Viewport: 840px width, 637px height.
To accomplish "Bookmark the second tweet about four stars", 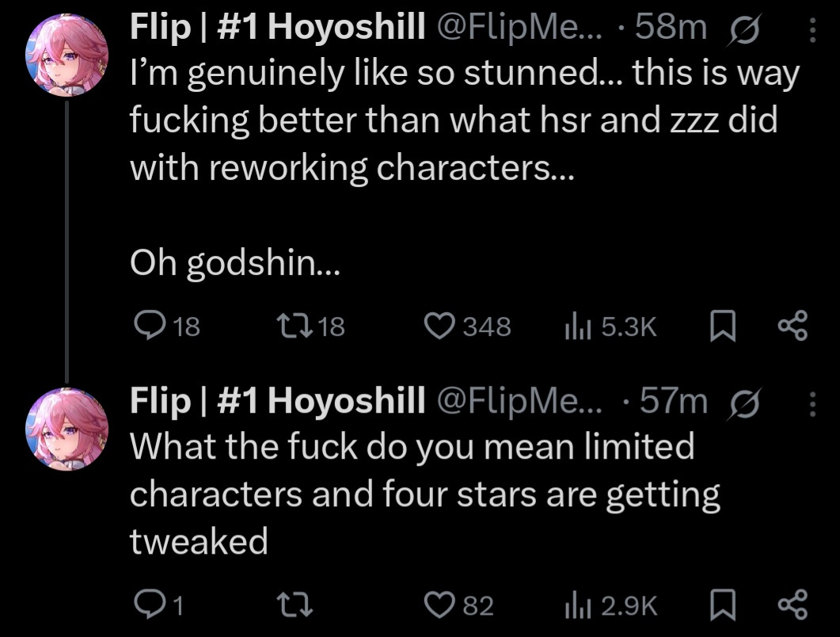I will (722, 605).
